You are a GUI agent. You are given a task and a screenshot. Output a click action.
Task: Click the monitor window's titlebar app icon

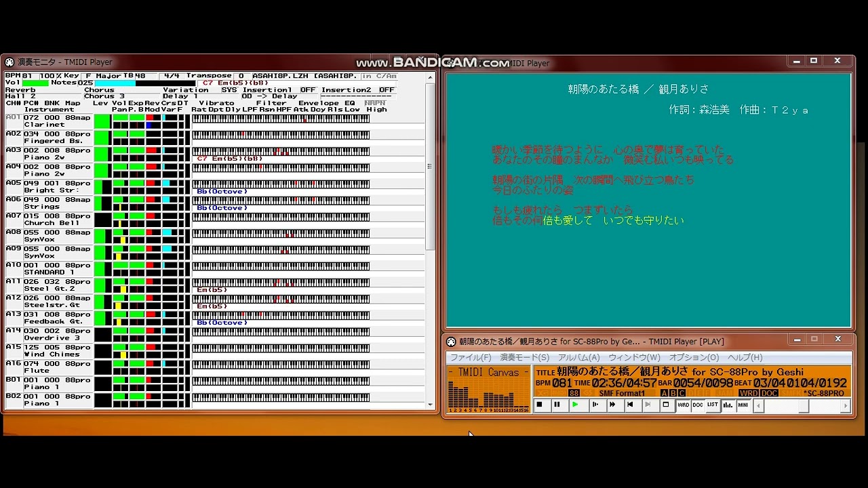tap(9, 62)
